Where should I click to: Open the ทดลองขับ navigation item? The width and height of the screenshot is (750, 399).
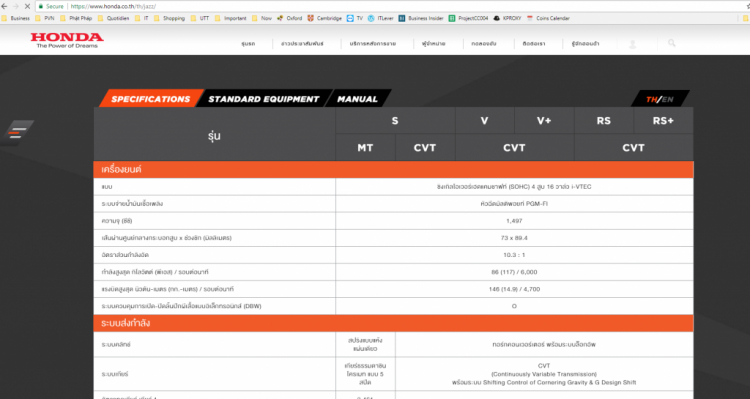tap(484, 44)
